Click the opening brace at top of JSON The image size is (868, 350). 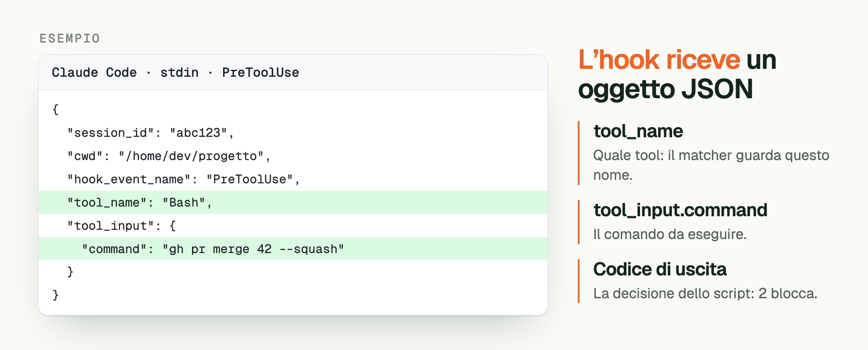pyautogui.click(x=55, y=109)
